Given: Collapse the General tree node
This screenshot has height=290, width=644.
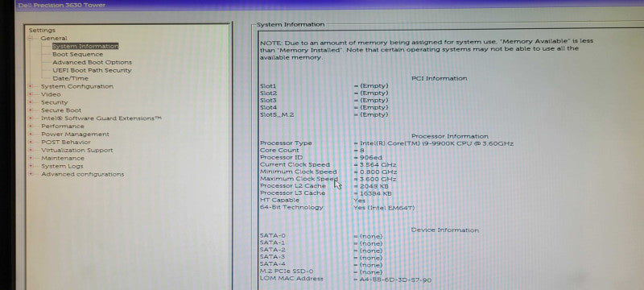Looking at the screenshot, I should [x=30, y=38].
